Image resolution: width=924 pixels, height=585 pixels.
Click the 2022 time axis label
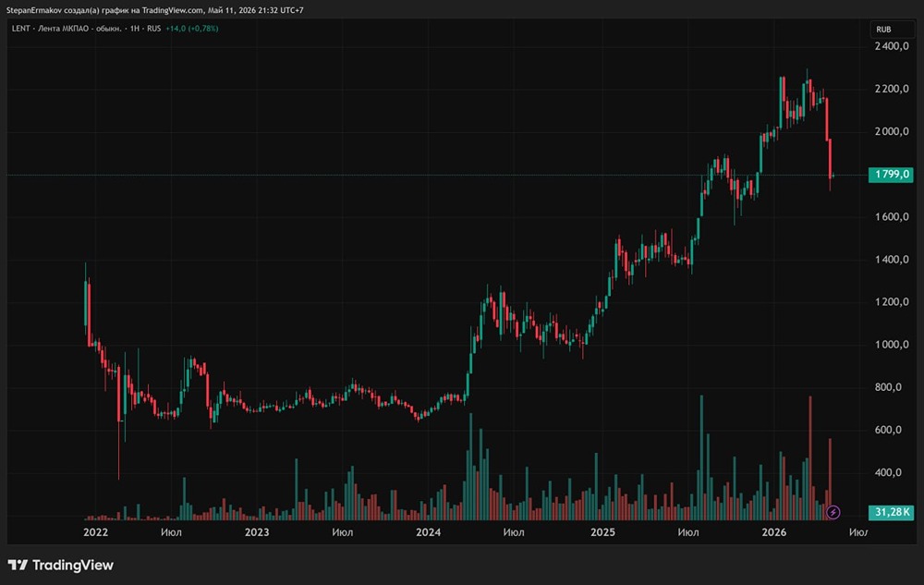click(x=95, y=532)
